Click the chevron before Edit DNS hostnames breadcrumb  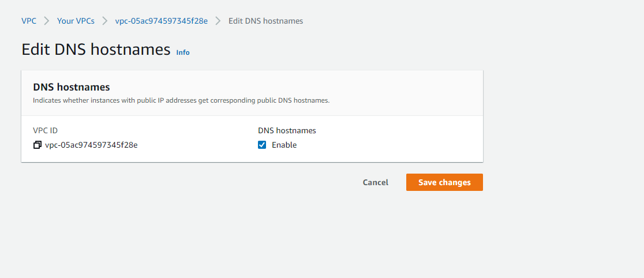pyautogui.click(x=218, y=21)
